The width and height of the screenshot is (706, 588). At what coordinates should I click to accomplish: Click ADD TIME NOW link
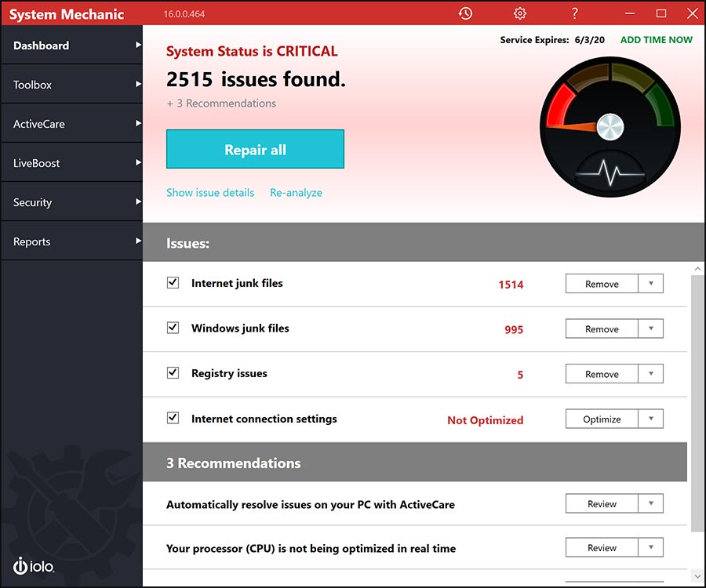tap(657, 39)
